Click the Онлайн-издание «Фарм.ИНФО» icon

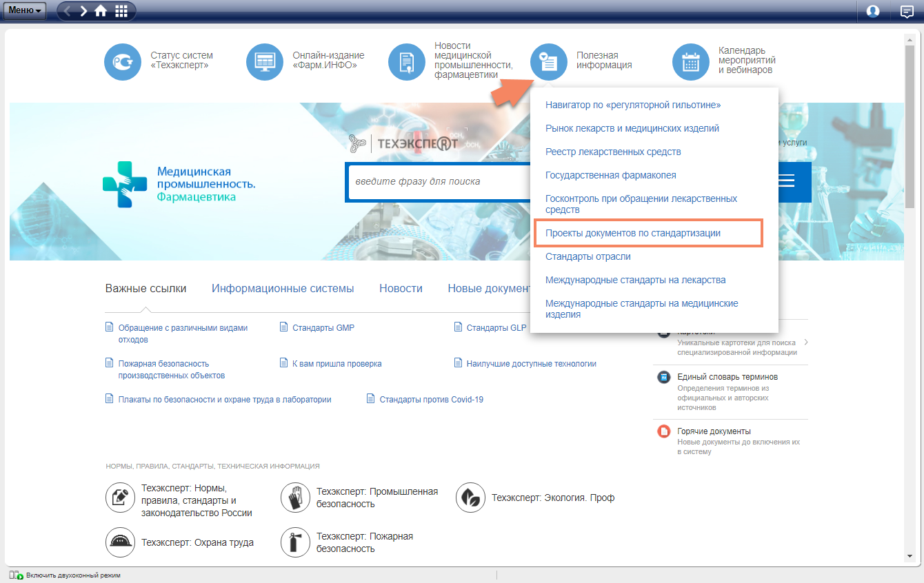tap(265, 62)
